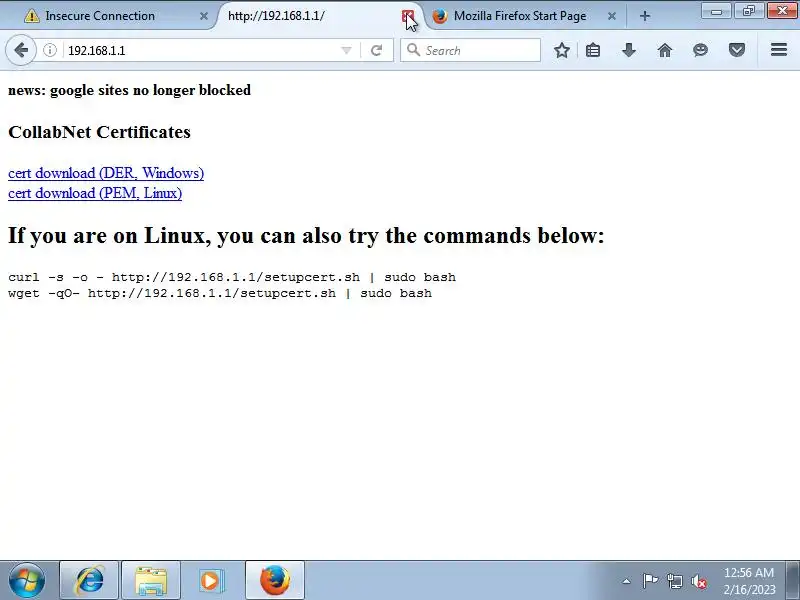Close the http://192.168.1.1/ tab

tap(407, 16)
